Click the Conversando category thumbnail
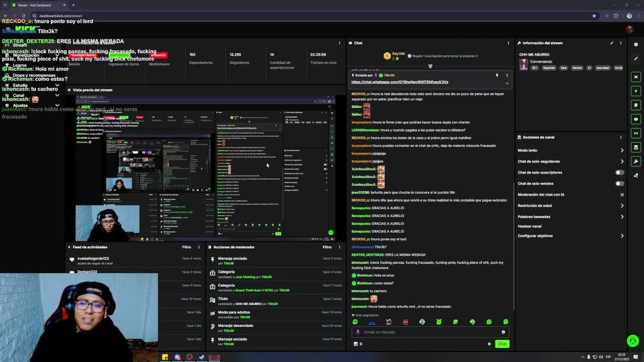Image resolution: width=644 pixels, height=362 pixels. point(524,65)
